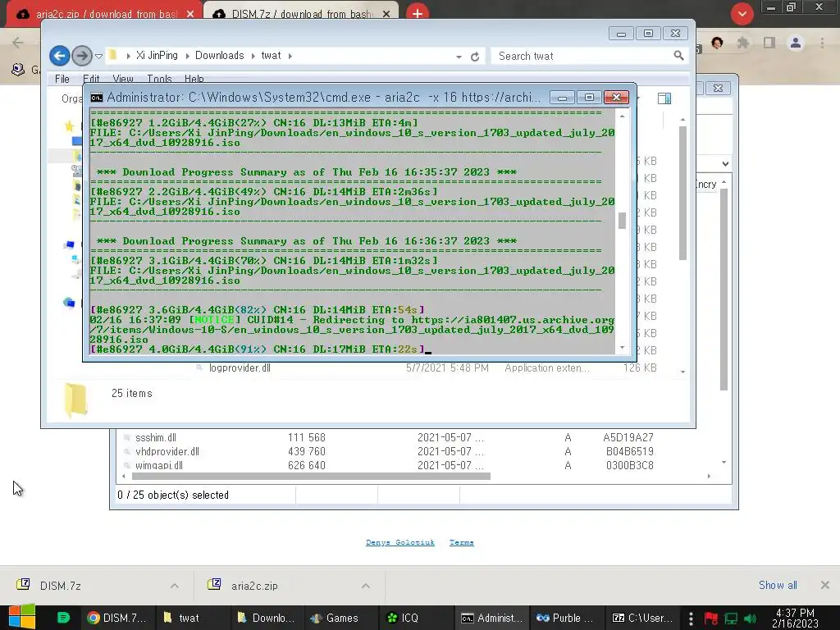Screen dimensions: 840x630
Task: Open the browser extensions puzzle icon
Action: 742,43
